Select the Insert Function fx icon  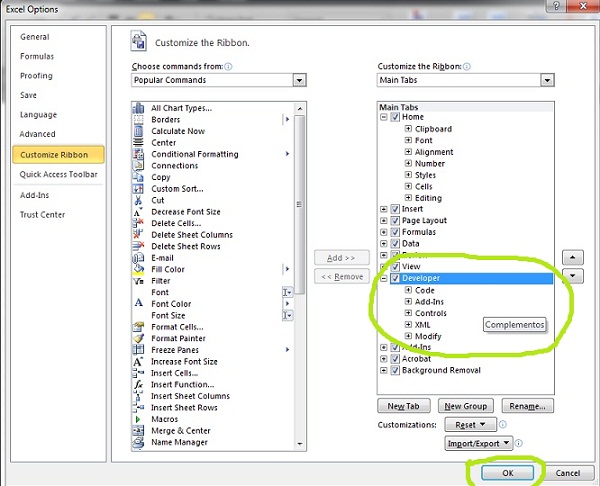tap(138, 384)
